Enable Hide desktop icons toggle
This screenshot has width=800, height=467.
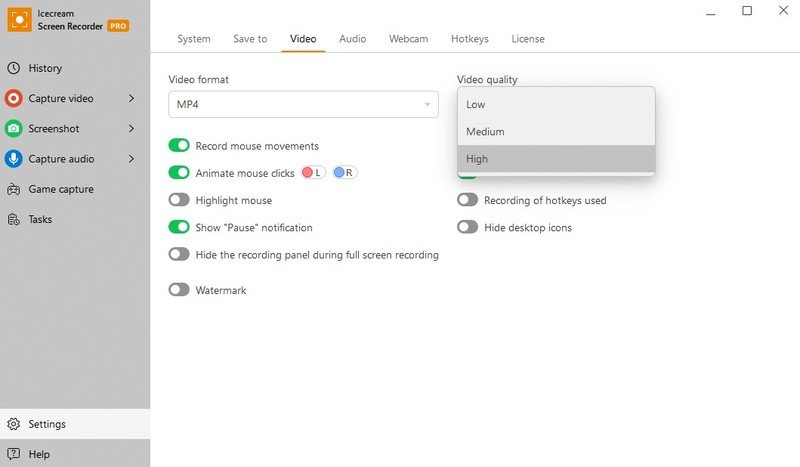coord(467,227)
